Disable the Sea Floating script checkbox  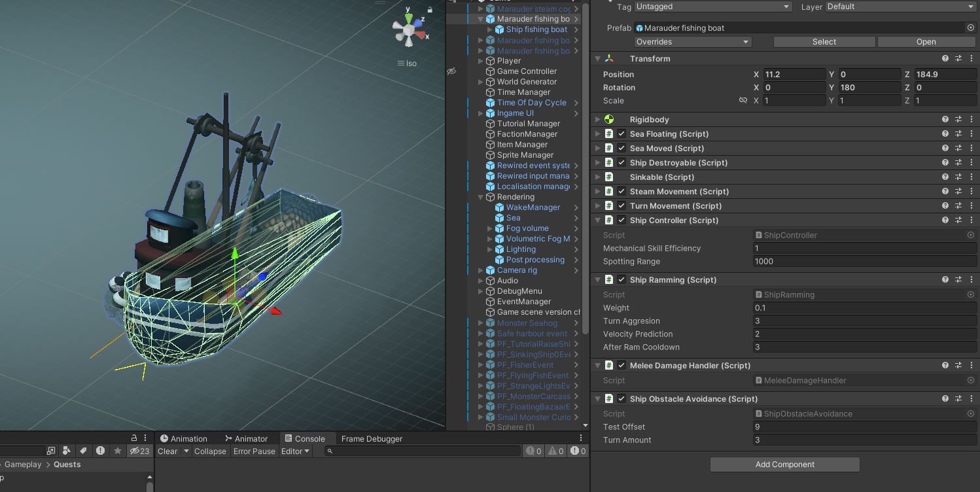click(x=621, y=134)
